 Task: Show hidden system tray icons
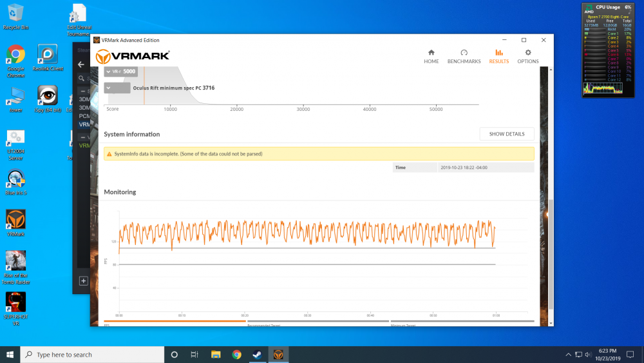tap(569, 355)
